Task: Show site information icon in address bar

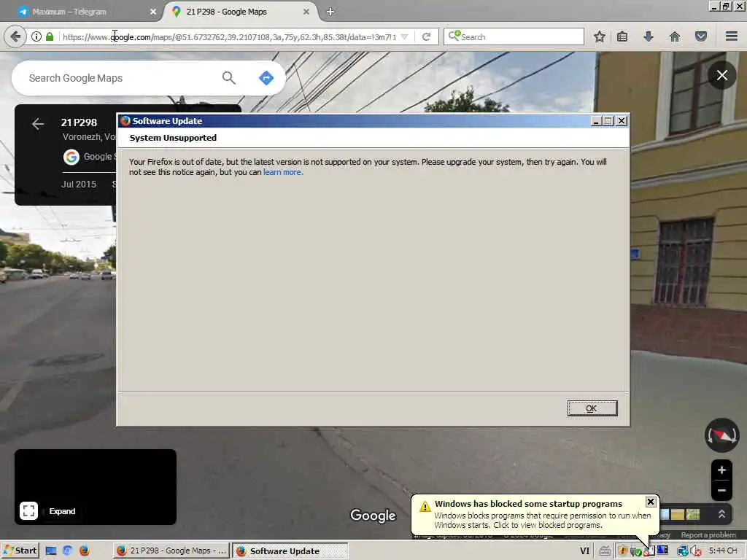Action: (x=36, y=36)
